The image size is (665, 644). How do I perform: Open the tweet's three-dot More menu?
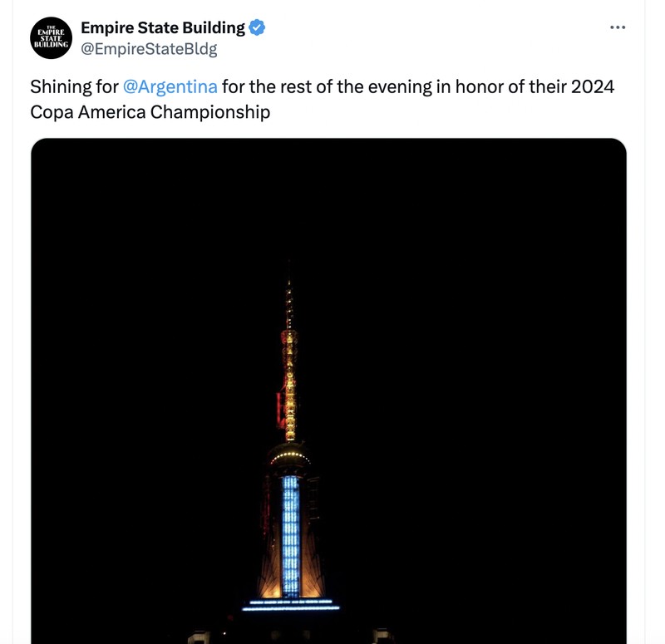point(617,27)
